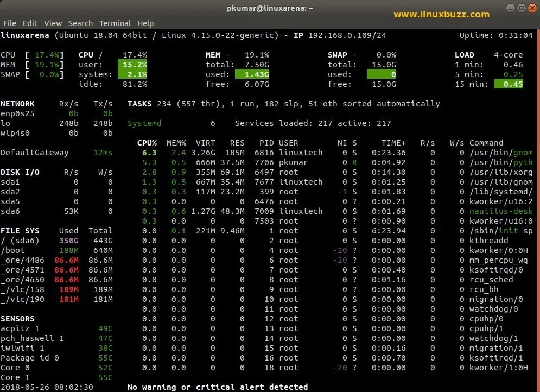
Task: Open the Help menu
Action: pyautogui.click(x=145, y=23)
